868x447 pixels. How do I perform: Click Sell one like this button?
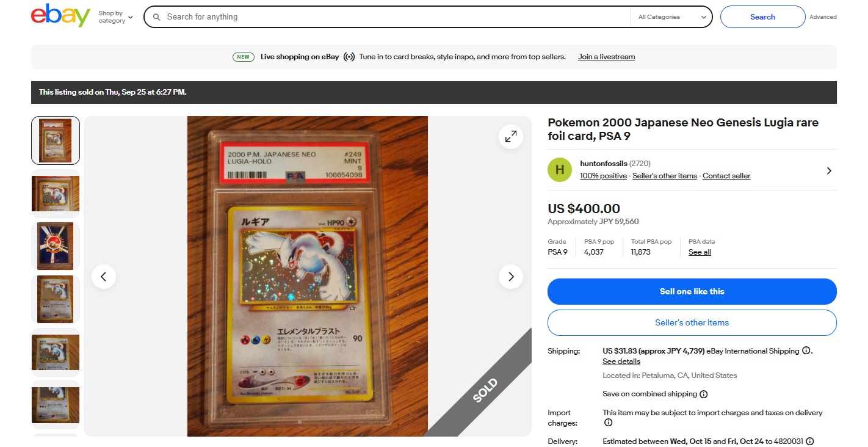[x=692, y=291]
